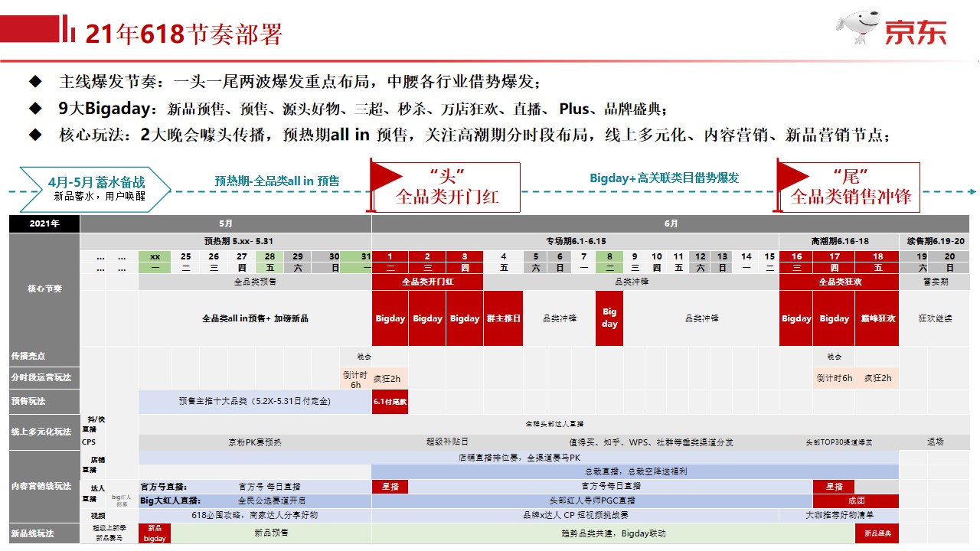980x551 pixels.
Task: Select the 全品类预售 cell
Action: coord(255,282)
